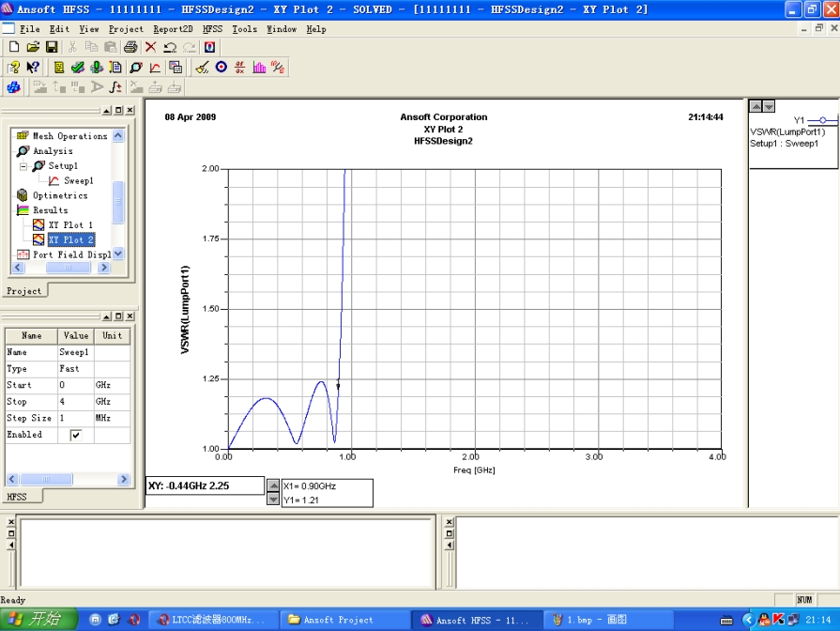Screen dimensions: 840x631
Task: Open the View menu
Action: pos(89,29)
